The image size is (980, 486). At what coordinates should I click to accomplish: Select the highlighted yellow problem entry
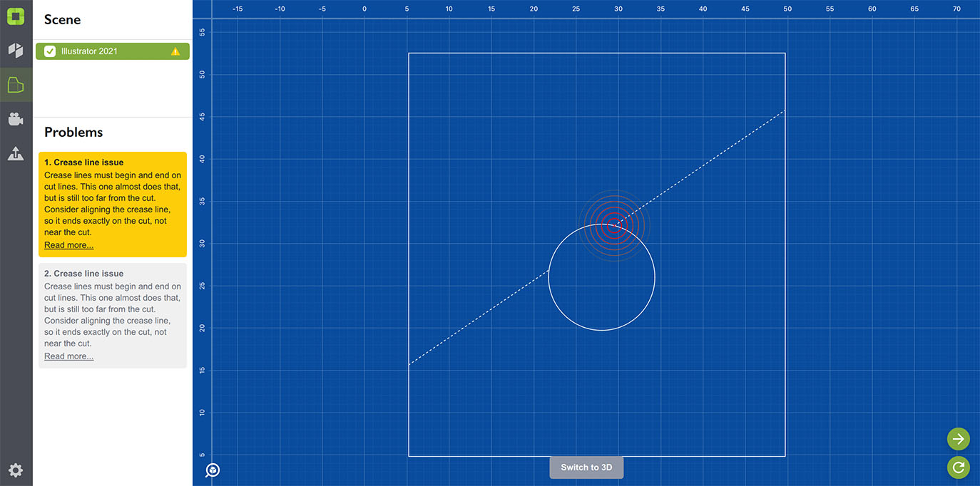click(x=112, y=203)
